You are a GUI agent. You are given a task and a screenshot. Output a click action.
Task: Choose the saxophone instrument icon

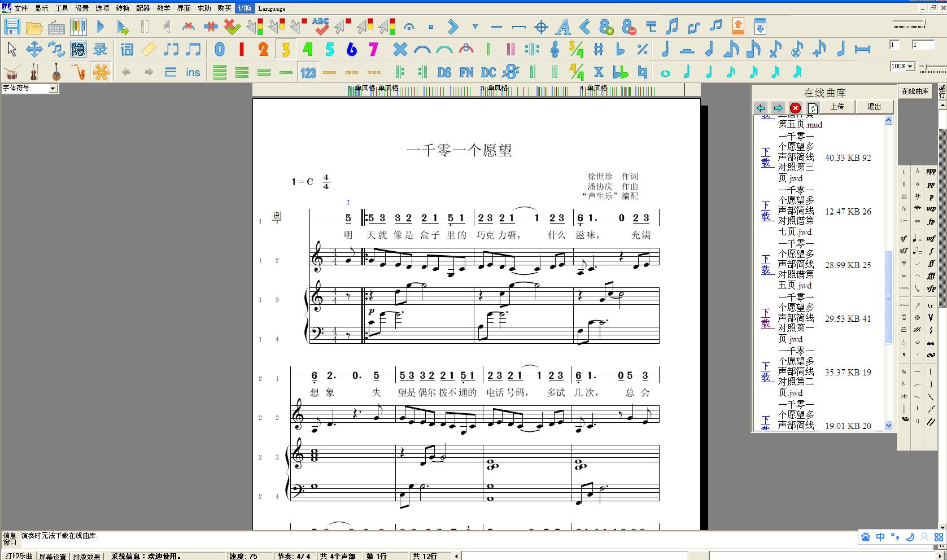[x=78, y=72]
